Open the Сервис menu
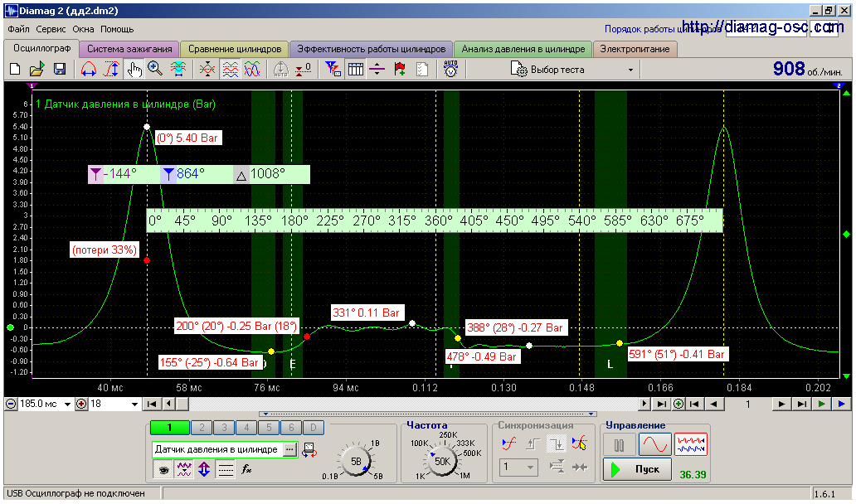 (51, 30)
